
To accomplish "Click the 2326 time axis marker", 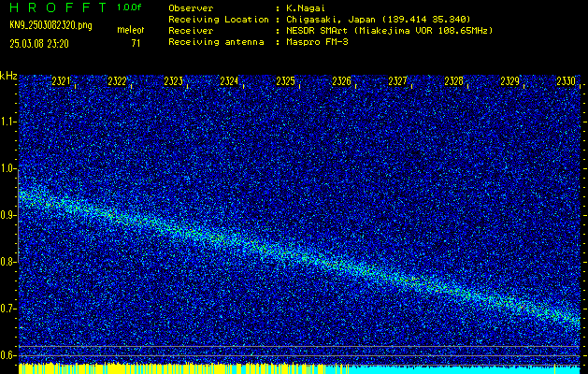I will coord(341,81).
